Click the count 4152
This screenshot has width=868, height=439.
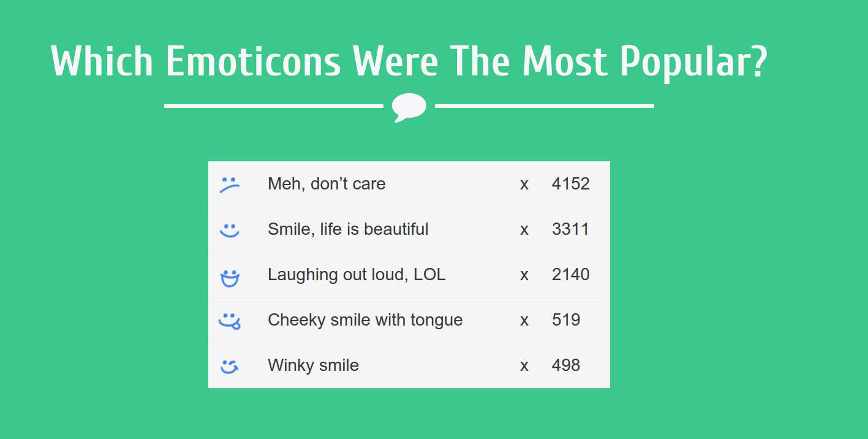pyautogui.click(x=570, y=184)
